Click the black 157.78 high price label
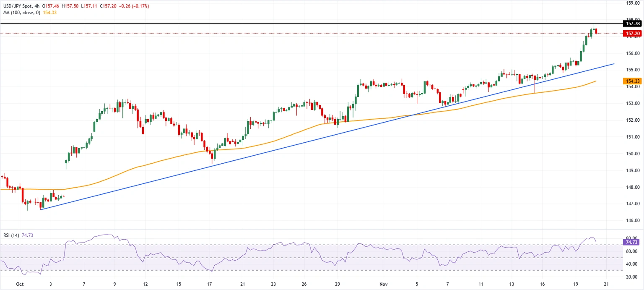The height and width of the screenshot is (290, 644). click(x=632, y=24)
